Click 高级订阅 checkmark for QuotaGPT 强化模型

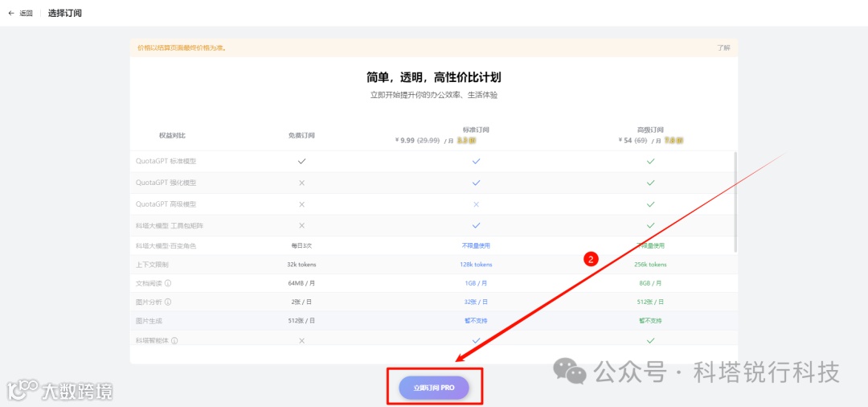[650, 183]
